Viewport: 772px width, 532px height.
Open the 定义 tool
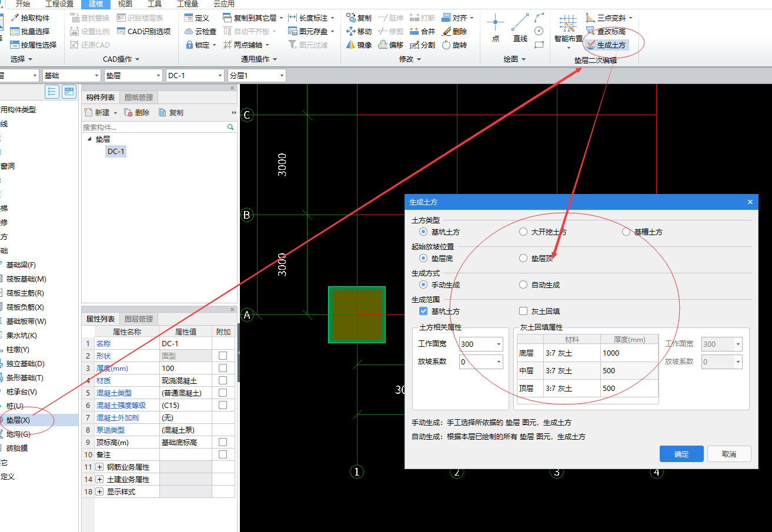[197, 18]
